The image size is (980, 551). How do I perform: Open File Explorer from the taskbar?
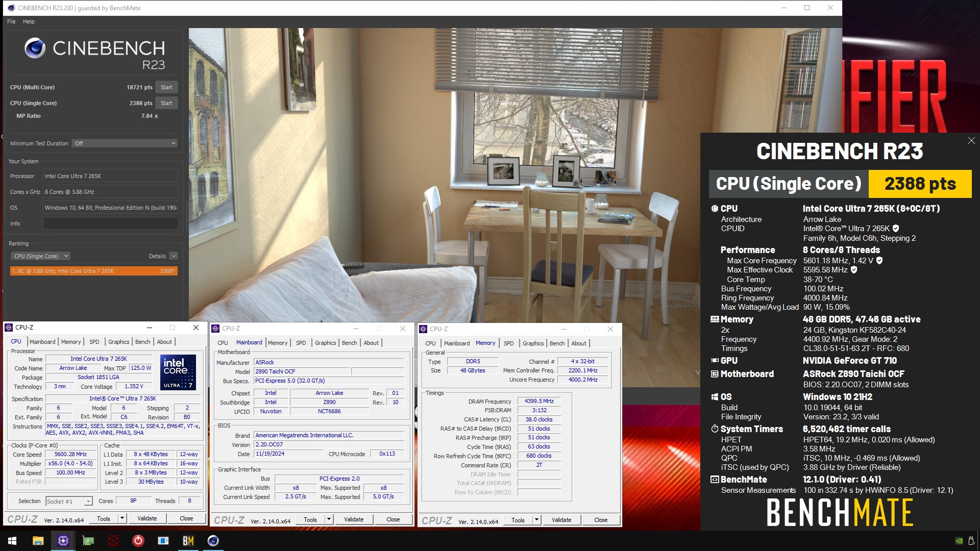tap(38, 541)
